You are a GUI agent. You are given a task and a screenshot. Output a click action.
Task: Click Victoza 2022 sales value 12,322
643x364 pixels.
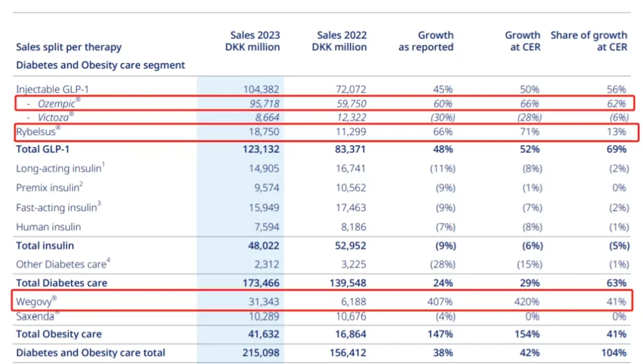[352, 117]
